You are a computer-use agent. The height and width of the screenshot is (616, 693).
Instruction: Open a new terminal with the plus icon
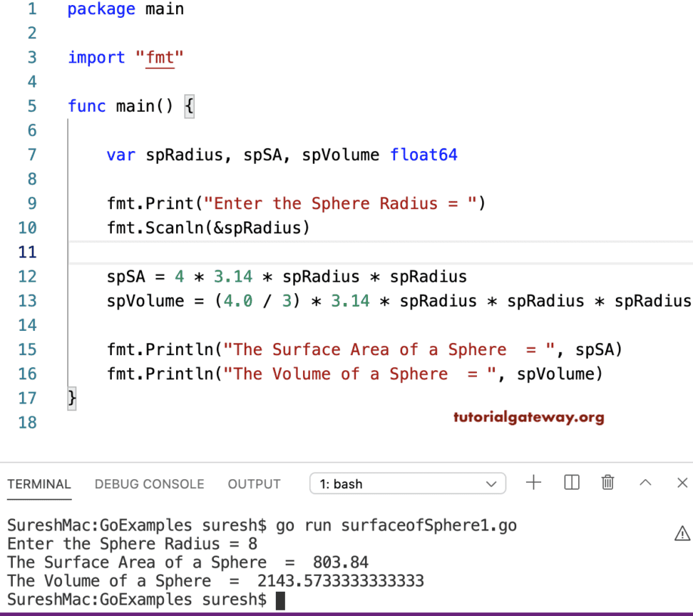point(533,483)
